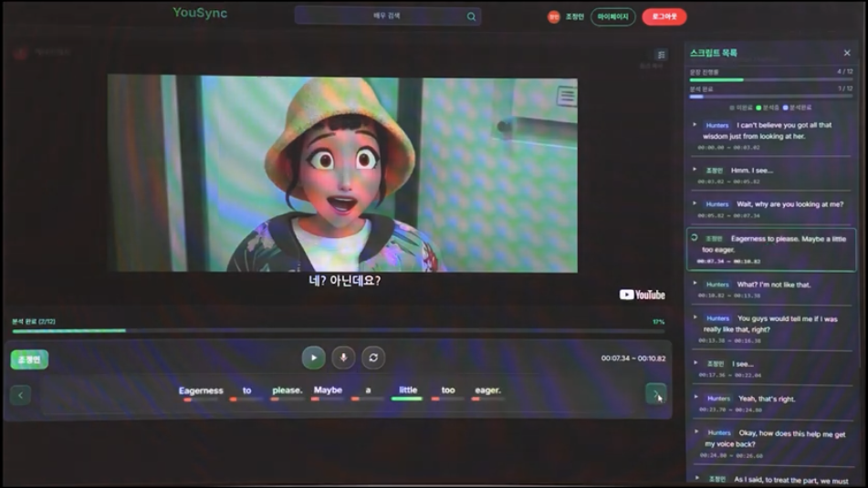Click the 스크립트 목록 panel title

tap(713, 53)
